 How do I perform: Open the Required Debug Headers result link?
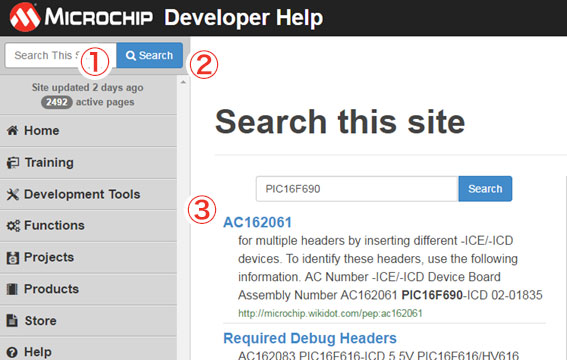point(310,338)
